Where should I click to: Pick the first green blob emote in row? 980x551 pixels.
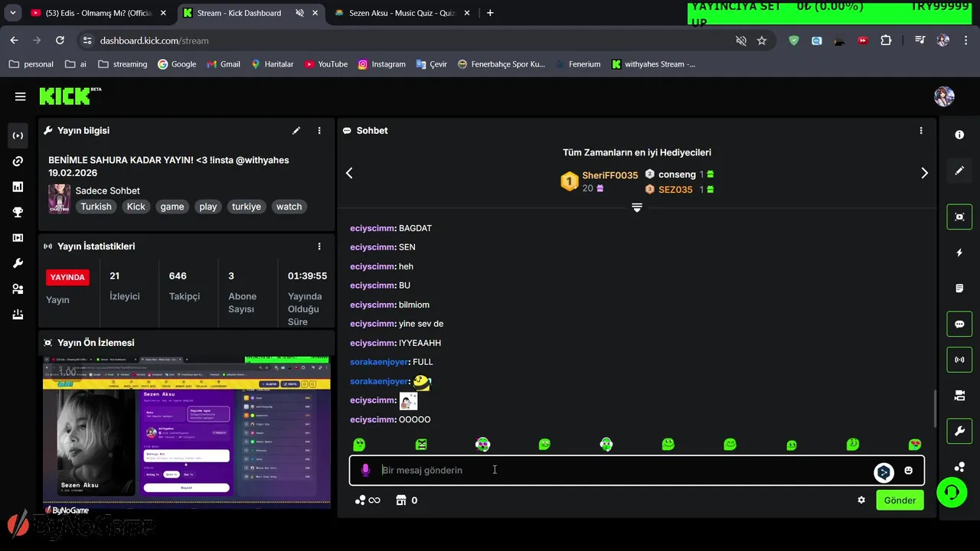(359, 445)
